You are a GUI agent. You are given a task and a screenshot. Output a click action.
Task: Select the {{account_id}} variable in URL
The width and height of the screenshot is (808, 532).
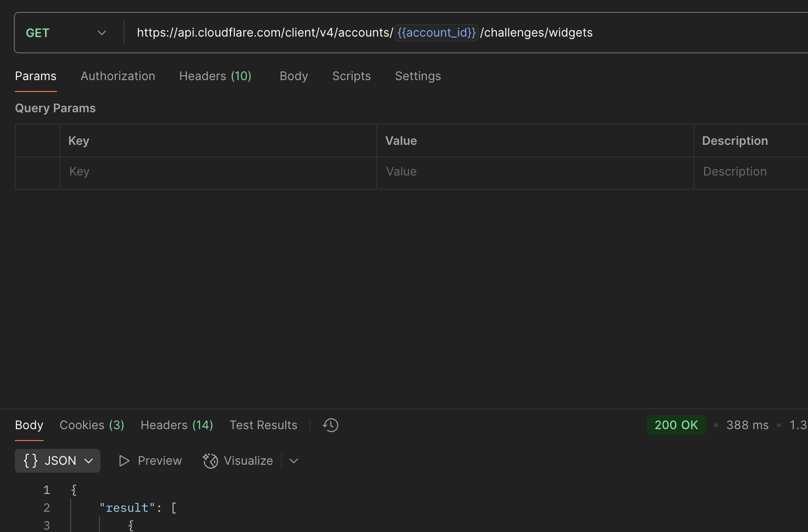point(437,33)
